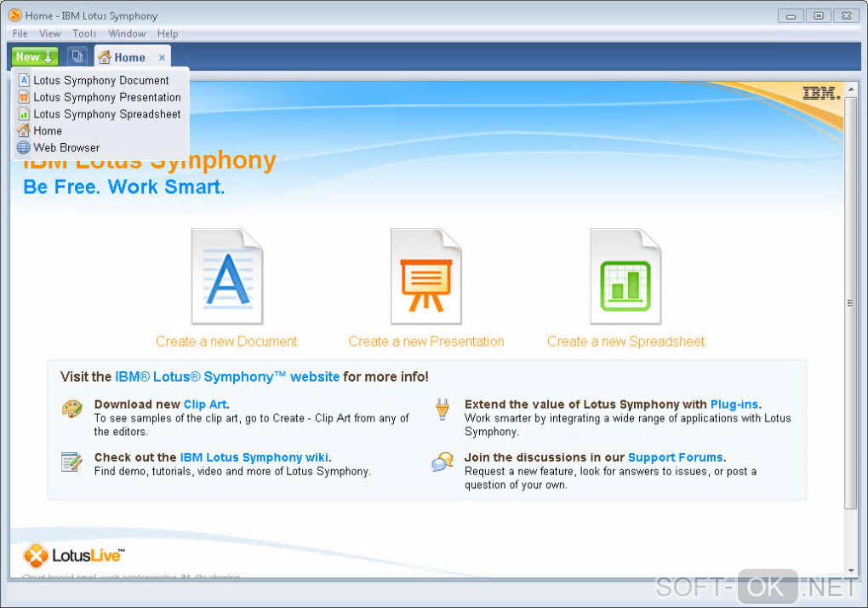Click the Create a new Spreadsheet link

[x=626, y=341]
